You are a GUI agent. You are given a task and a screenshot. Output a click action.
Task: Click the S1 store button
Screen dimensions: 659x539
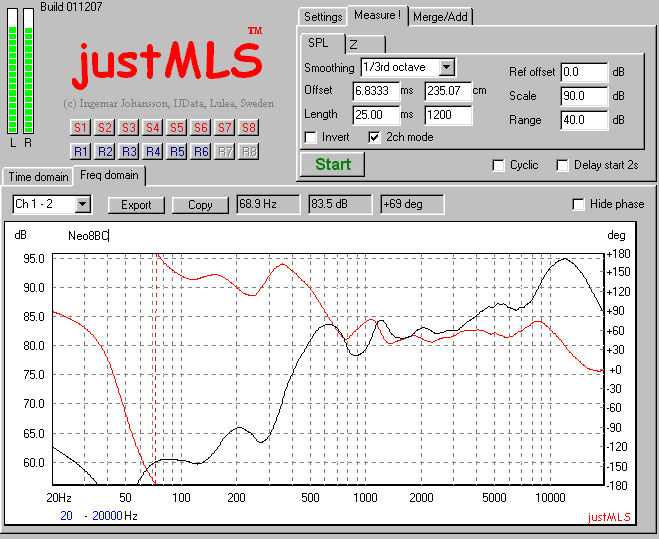pyautogui.click(x=80, y=127)
